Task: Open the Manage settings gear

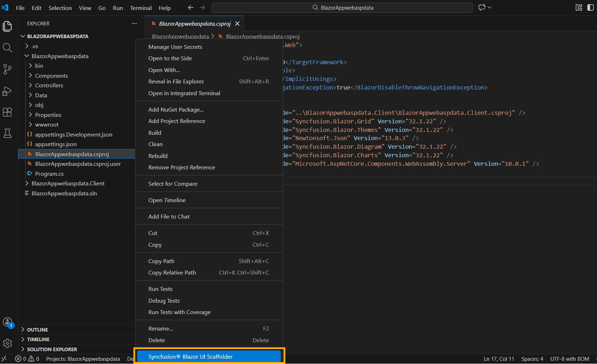Action: pyautogui.click(x=7, y=343)
